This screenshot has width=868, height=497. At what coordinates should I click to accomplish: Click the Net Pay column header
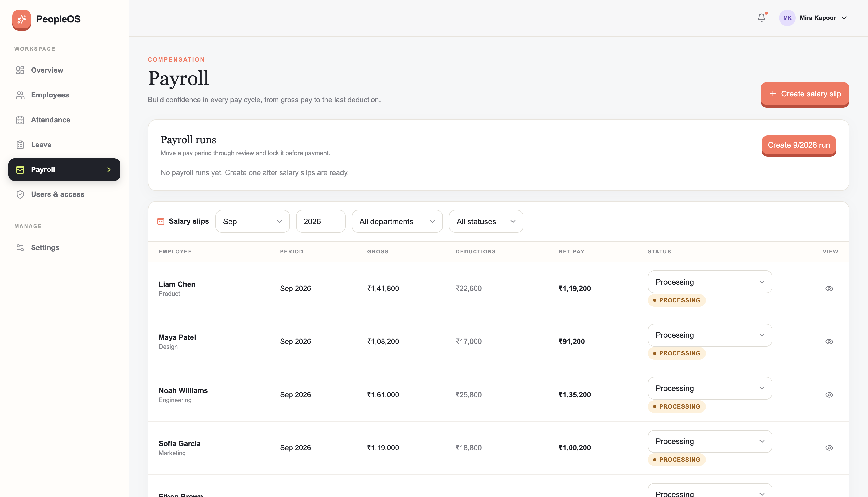click(x=571, y=252)
